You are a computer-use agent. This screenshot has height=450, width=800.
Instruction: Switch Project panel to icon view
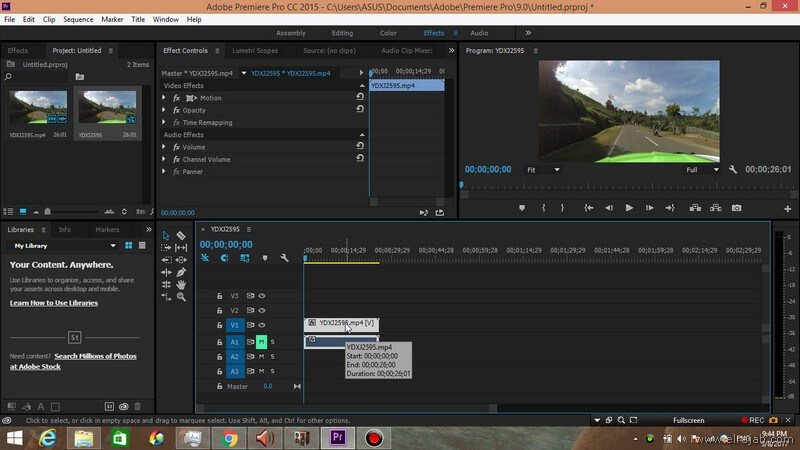click(23, 211)
